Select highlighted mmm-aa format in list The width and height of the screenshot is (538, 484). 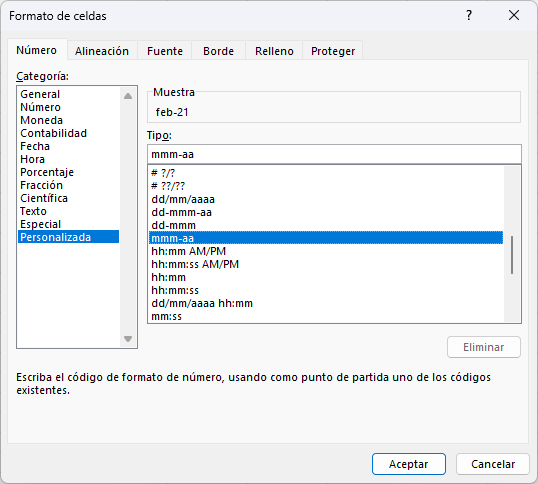click(326, 238)
